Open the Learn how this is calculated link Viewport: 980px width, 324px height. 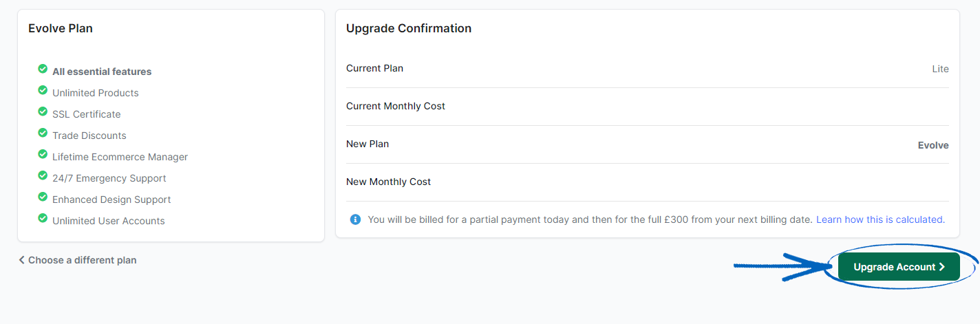click(x=880, y=219)
